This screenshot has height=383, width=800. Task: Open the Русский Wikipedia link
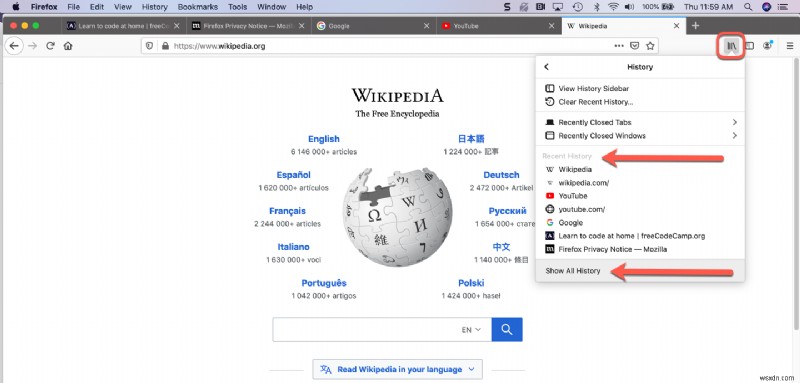click(x=507, y=211)
